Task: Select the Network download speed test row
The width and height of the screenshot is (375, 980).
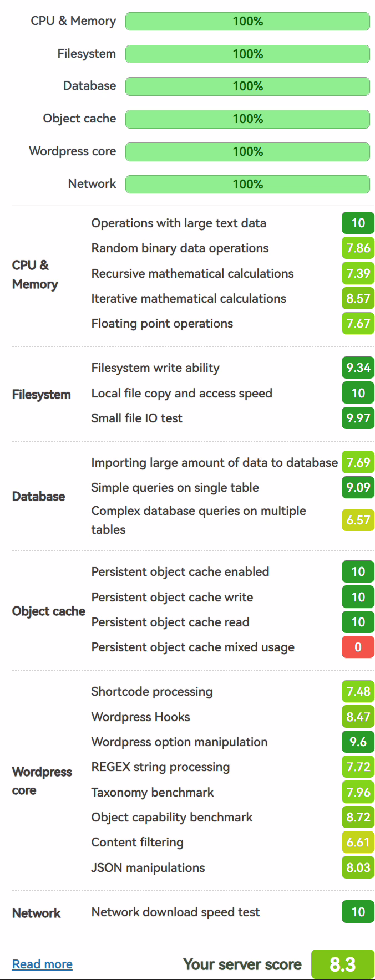Action: (x=233, y=912)
